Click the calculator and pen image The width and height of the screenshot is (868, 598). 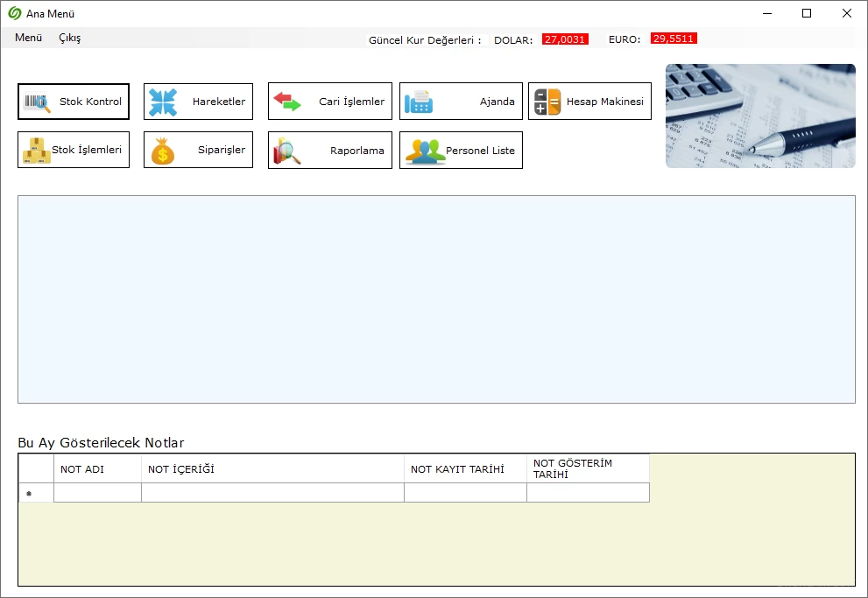click(x=760, y=116)
